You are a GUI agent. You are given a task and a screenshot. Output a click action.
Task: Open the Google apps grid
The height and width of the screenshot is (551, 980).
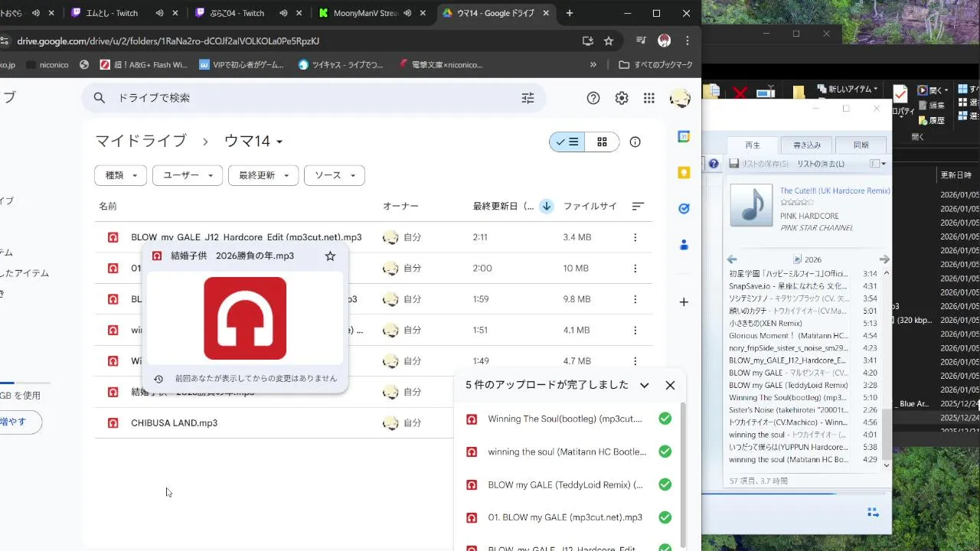point(649,98)
